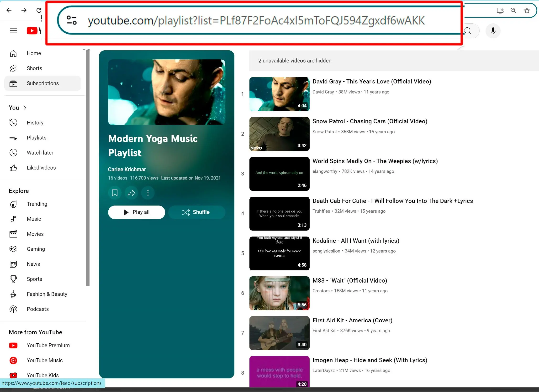Click the YouTube logo
This screenshot has height=392, width=539.
pyautogui.click(x=34, y=31)
